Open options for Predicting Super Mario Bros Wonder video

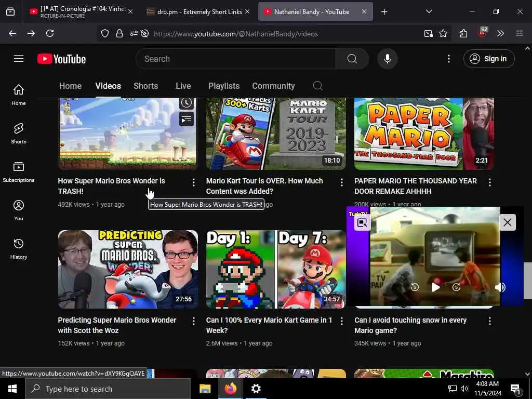194,321
